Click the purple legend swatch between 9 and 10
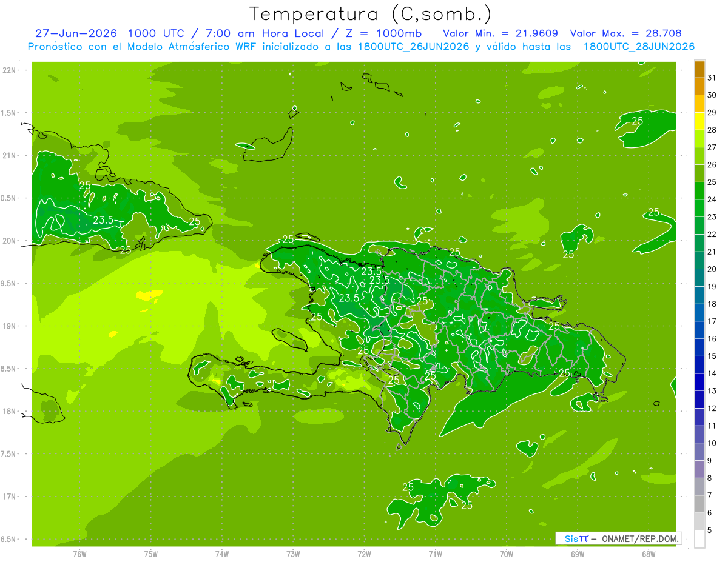The width and height of the screenshot is (728, 562). (699, 452)
